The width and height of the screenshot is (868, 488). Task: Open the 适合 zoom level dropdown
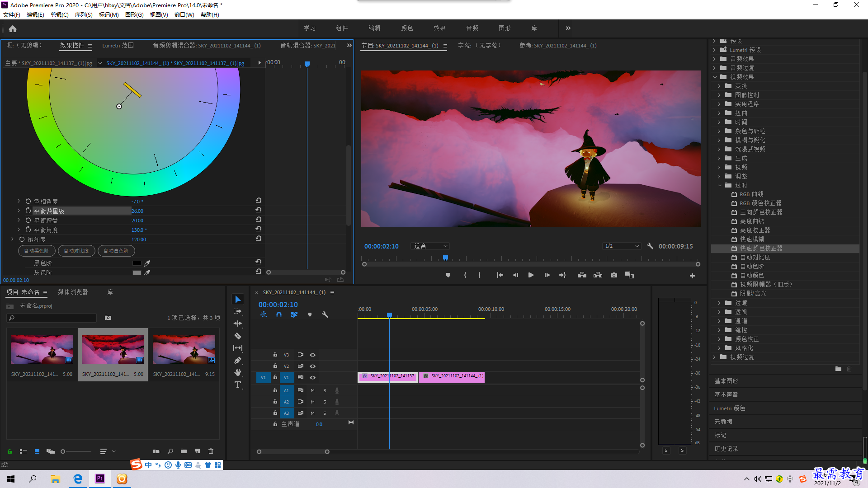tap(431, 246)
